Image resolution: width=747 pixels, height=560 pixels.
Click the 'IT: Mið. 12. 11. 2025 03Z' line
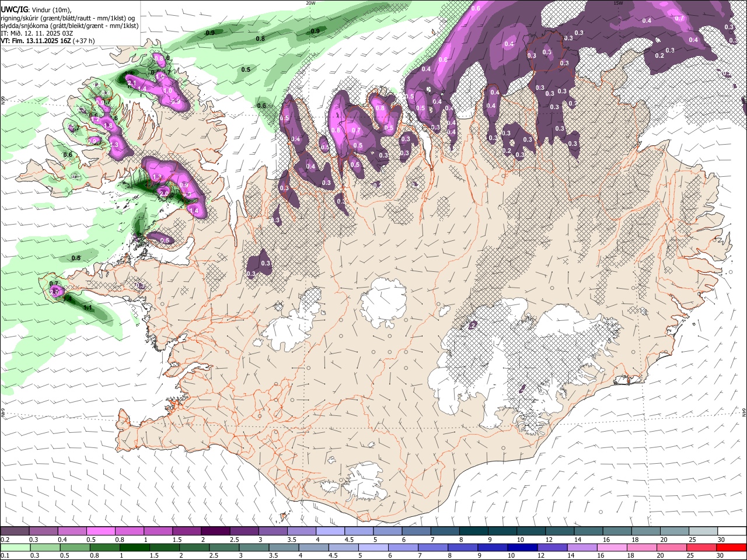click(37, 33)
